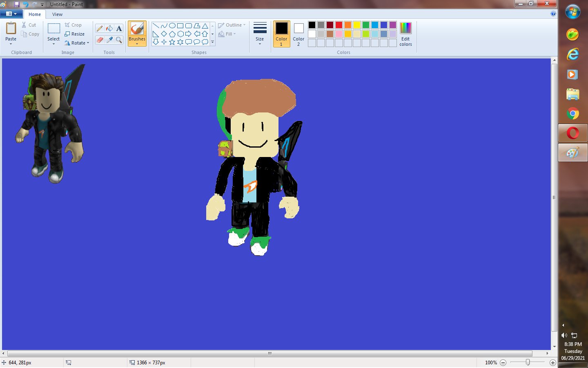Pick the Triangle shape
Image resolution: width=588 pixels, height=368 pixels.
pos(205,25)
